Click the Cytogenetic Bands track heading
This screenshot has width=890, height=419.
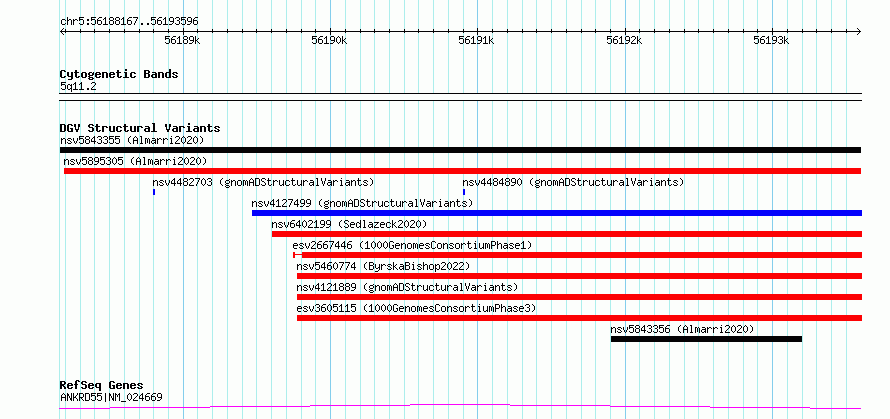119,74
